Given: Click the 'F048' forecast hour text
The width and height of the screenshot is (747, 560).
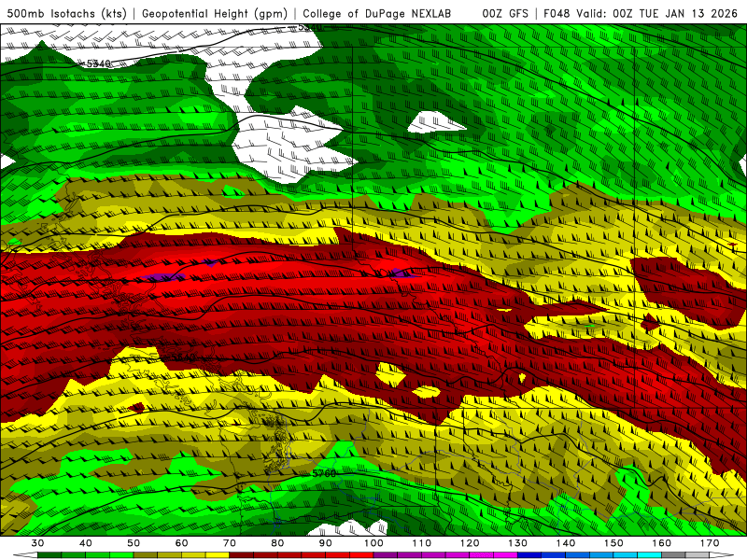Looking at the screenshot, I should (x=557, y=13).
